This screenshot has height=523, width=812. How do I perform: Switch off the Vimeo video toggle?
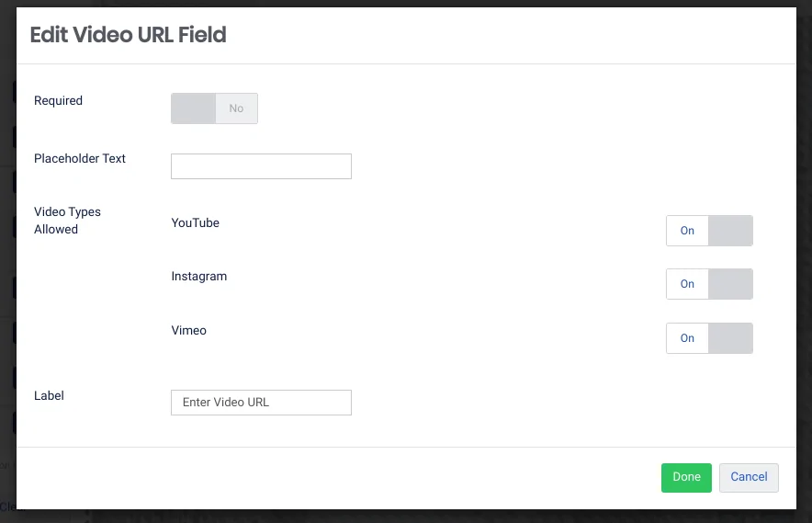click(x=709, y=338)
